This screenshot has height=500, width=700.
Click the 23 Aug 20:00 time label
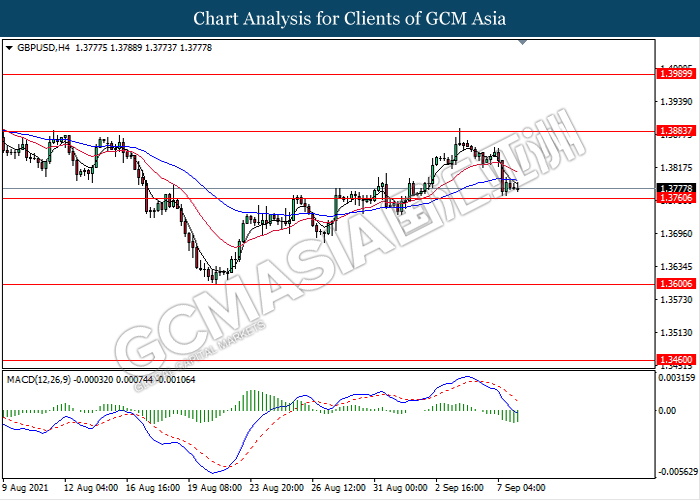pyautogui.click(x=277, y=488)
